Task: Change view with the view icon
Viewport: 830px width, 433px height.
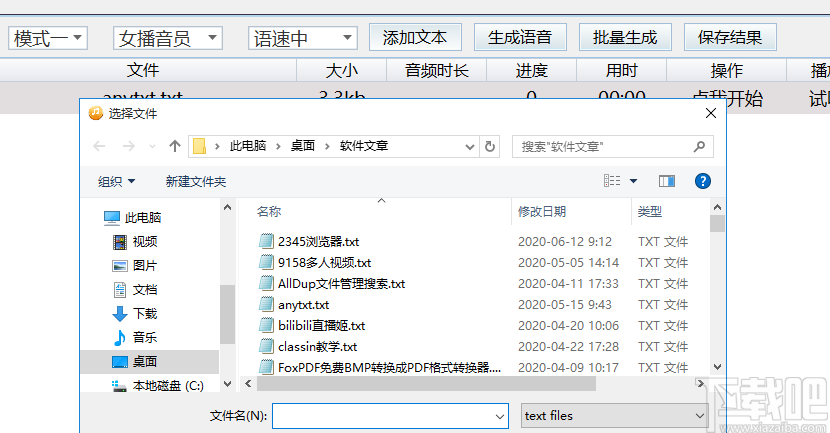Action: (612, 181)
